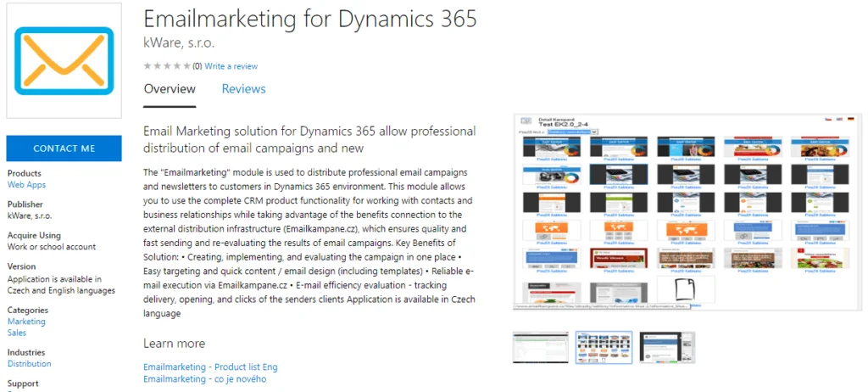Click the large template gallery screenshot preview
This screenshot has width=868, height=392.
688,212
